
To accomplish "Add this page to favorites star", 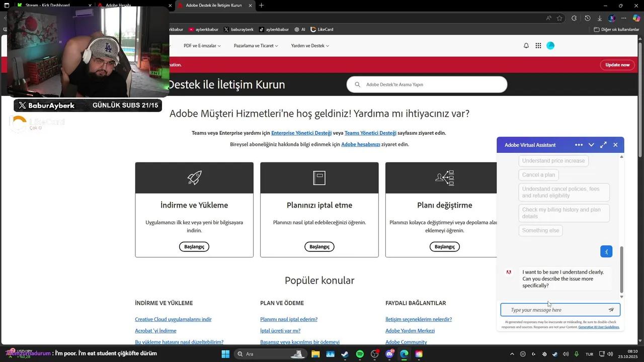I will (x=559, y=18).
